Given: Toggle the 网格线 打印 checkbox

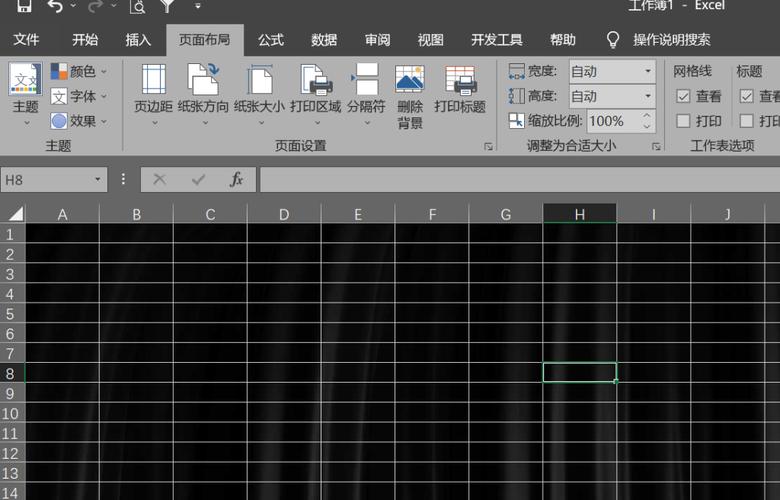Looking at the screenshot, I should coord(683,121).
